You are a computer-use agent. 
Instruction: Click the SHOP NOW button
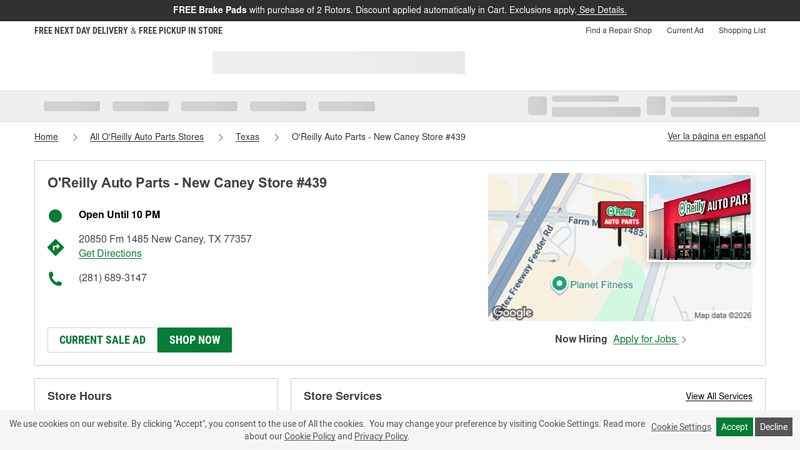click(194, 340)
